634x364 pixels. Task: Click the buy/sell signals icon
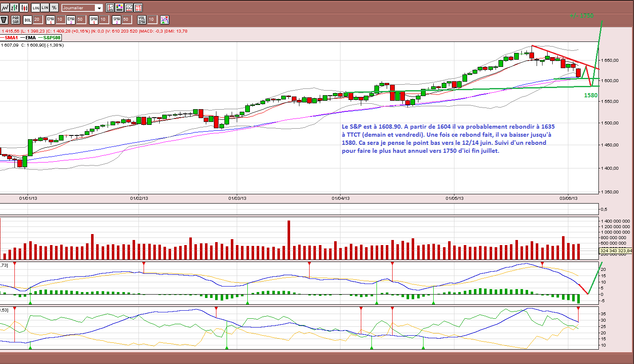click(x=165, y=19)
